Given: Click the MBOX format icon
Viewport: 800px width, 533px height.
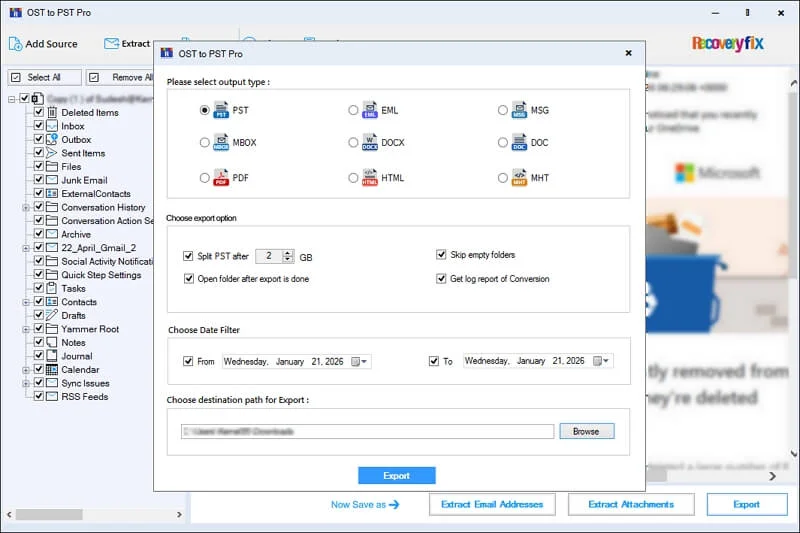Looking at the screenshot, I should click(x=221, y=142).
